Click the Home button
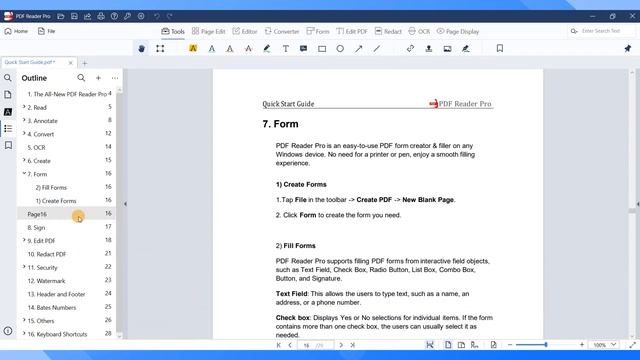 pos(16,31)
